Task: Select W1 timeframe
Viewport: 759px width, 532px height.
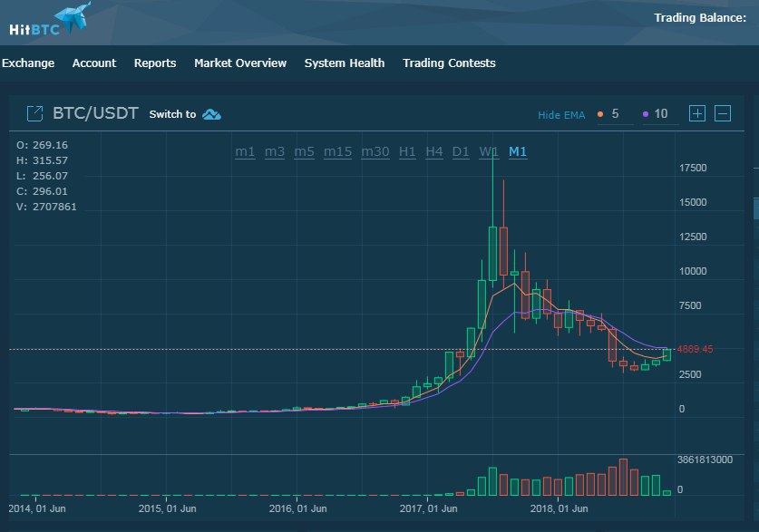Action: pyautogui.click(x=489, y=152)
